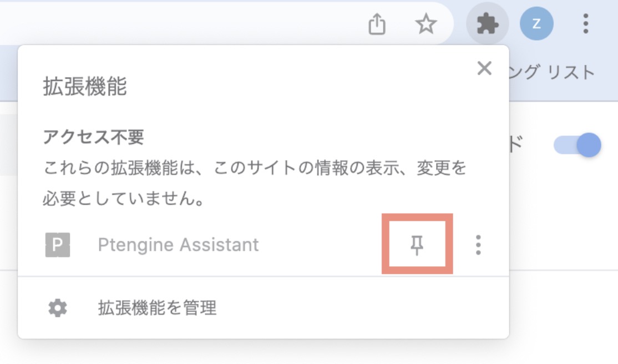Select the アクセス不要 section heading
The image size is (618, 364).
(93, 137)
